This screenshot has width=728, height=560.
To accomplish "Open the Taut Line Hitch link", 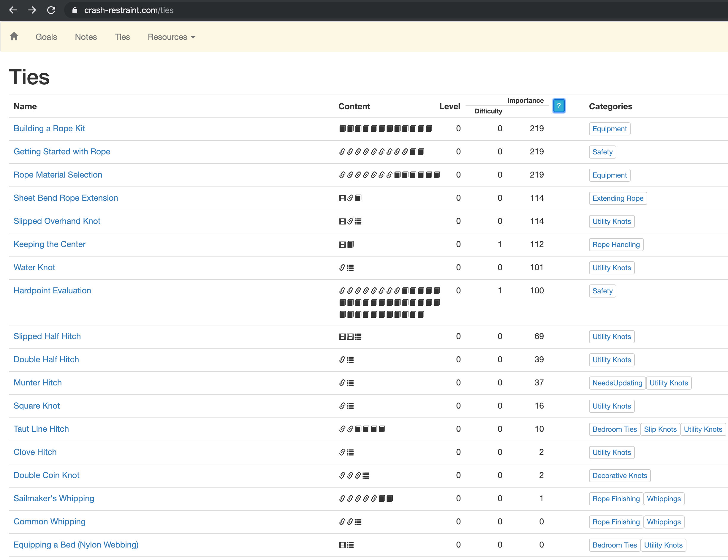I will [41, 429].
